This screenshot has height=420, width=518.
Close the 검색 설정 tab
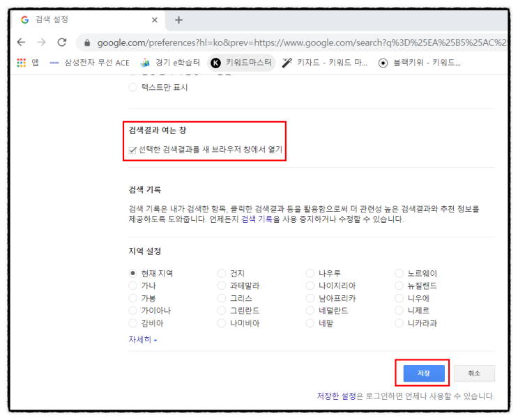[x=155, y=20]
